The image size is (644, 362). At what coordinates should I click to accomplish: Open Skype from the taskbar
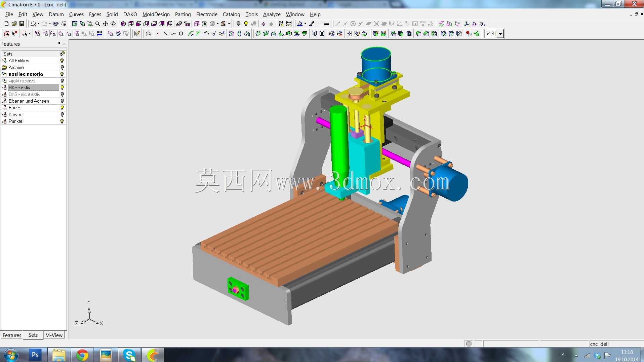(129, 355)
